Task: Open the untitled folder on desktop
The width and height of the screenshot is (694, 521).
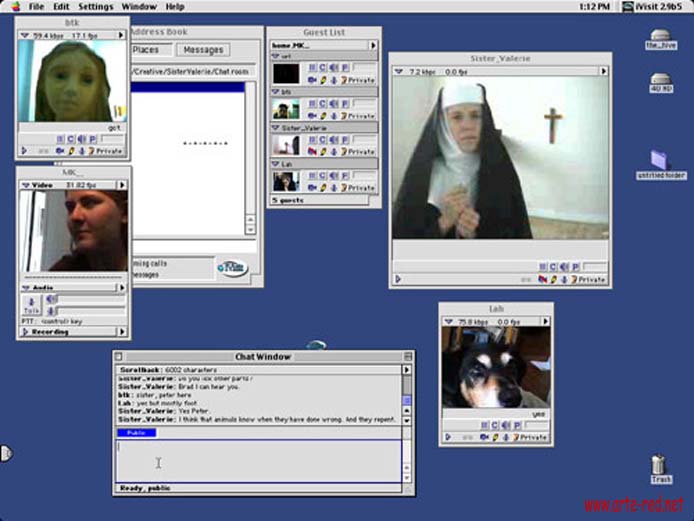Action: [x=659, y=161]
